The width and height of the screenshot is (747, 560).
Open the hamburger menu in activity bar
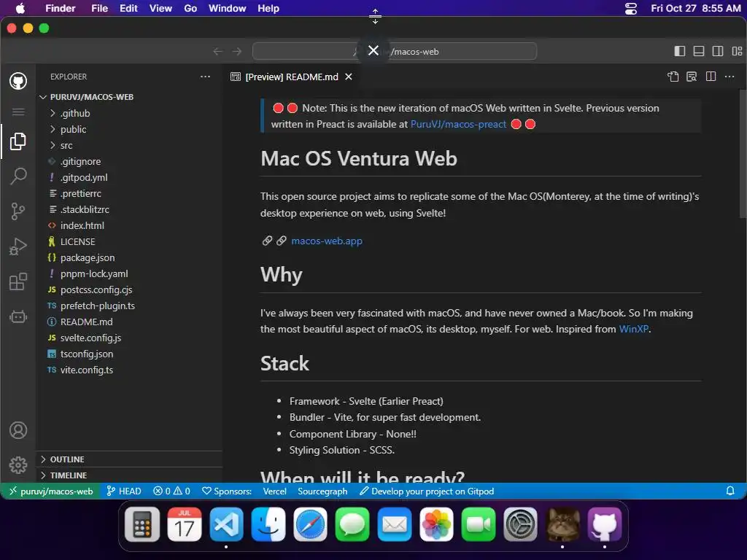pyautogui.click(x=18, y=112)
